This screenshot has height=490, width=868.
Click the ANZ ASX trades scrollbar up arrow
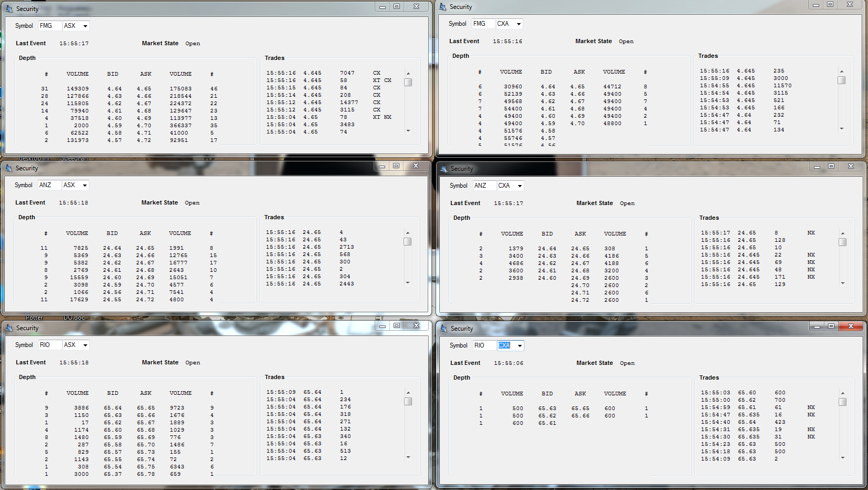pyautogui.click(x=408, y=233)
